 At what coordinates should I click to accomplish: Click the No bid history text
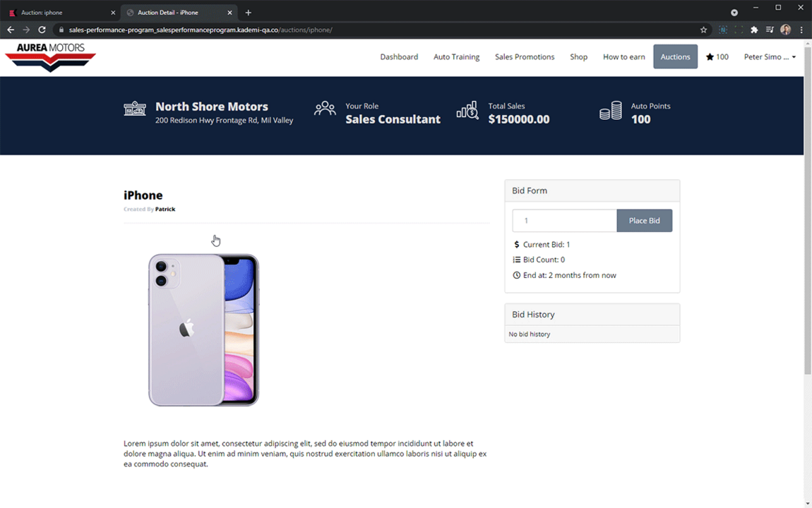point(530,334)
